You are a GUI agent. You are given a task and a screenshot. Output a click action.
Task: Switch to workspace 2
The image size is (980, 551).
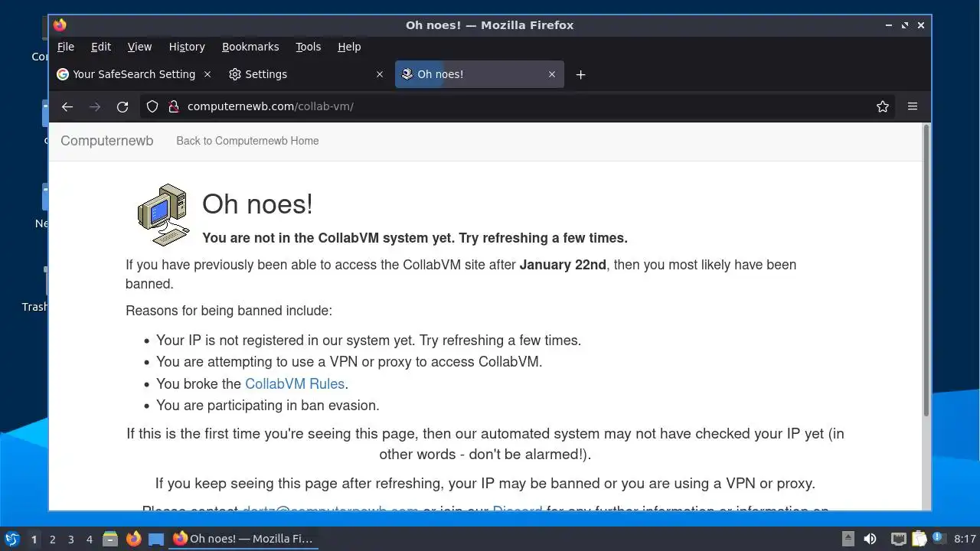click(53, 539)
